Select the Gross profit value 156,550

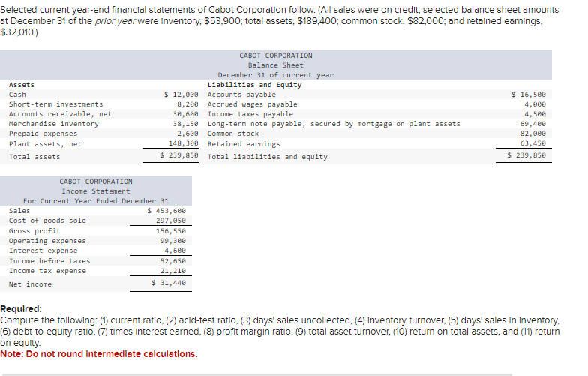pos(171,231)
